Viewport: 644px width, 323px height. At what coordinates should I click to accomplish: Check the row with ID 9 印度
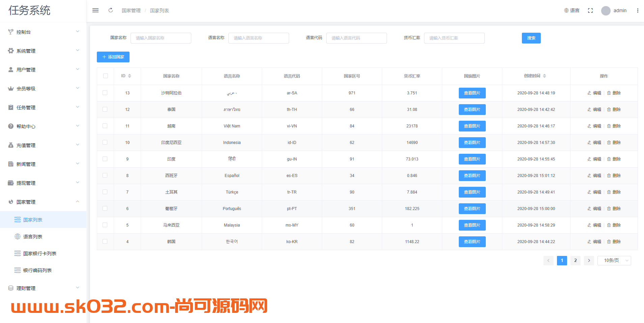coord(105,159)
